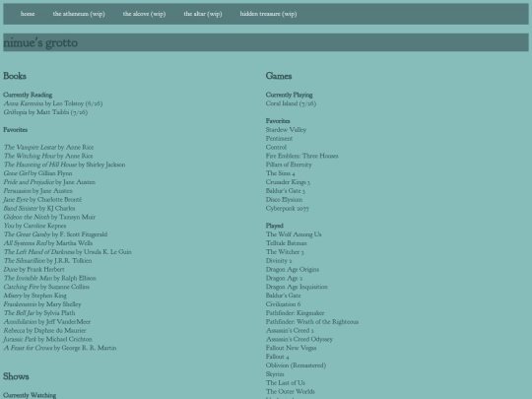Select The Great Gatsby entry

[x=55, y=234]
